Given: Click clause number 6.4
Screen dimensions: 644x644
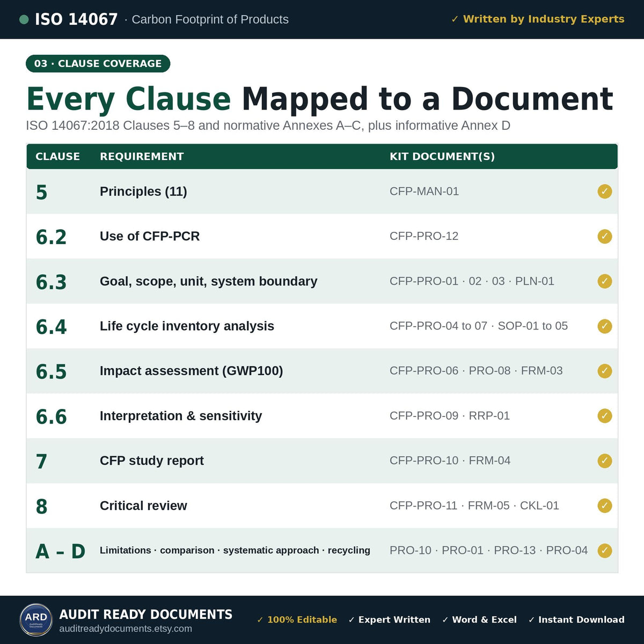Looking at the screenshot, I should pyautogui.click(x=51, y=326).
